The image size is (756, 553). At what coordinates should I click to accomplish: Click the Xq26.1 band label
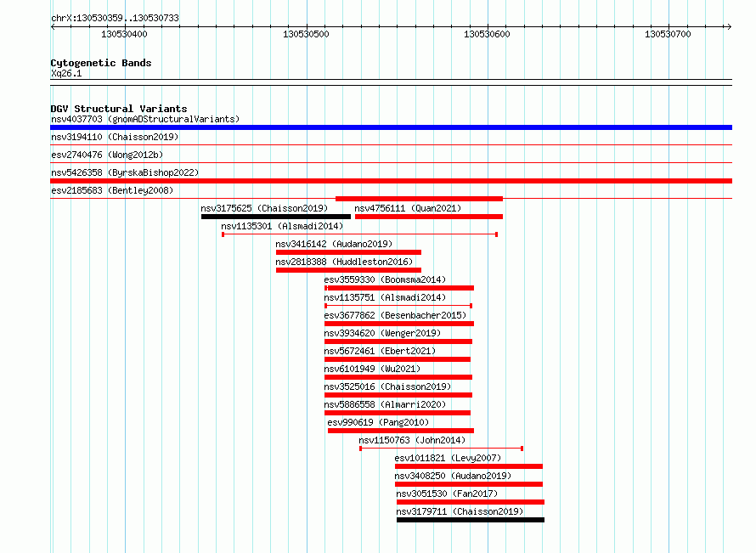click(66, 73)
